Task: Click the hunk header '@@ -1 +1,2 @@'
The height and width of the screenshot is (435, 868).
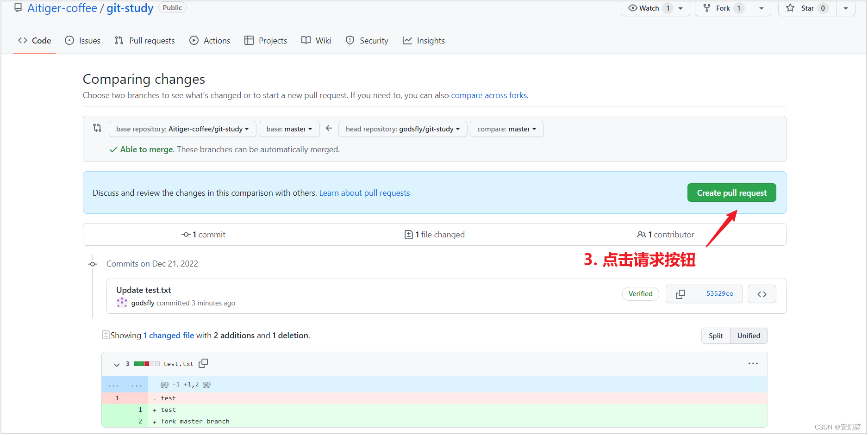Action: pos(186,385)
